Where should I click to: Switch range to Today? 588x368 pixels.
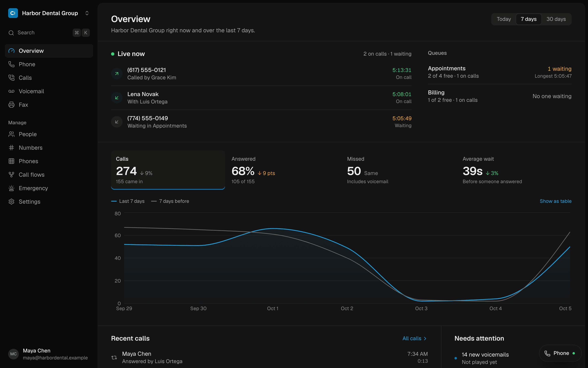(x=504, y=19)
